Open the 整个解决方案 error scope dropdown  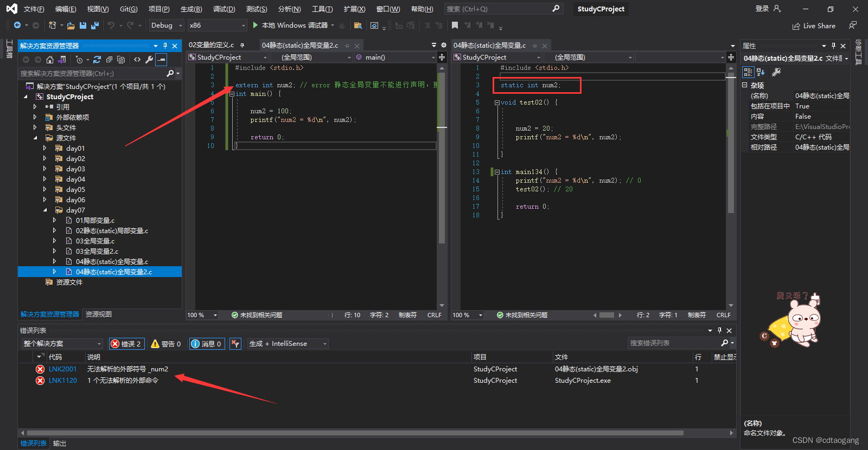62,344
